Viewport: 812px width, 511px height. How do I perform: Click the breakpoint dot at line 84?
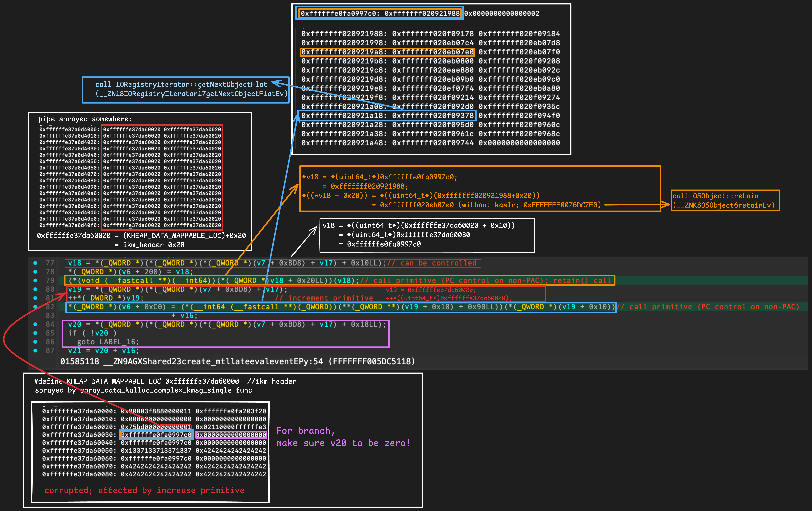point(35,324)
